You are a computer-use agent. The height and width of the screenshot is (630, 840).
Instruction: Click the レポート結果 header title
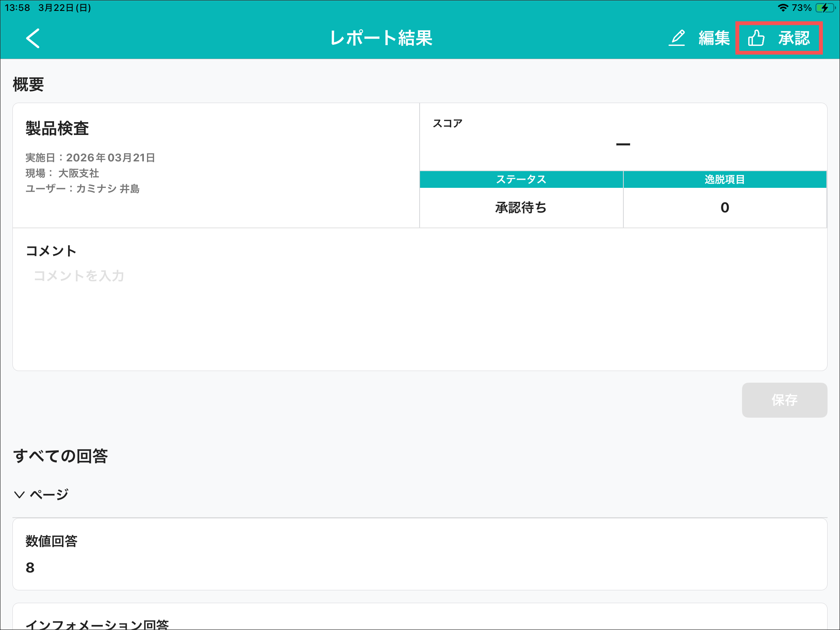pyautogui.click(x=381, y=38)
